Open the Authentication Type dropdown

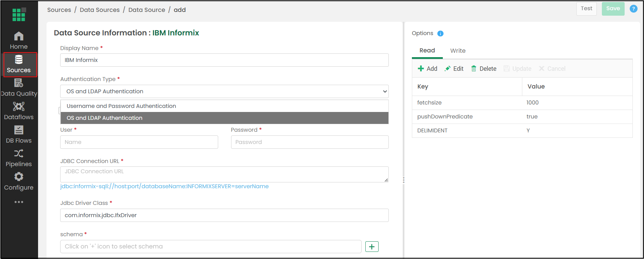pyautogui.click(x=224, y=91)
